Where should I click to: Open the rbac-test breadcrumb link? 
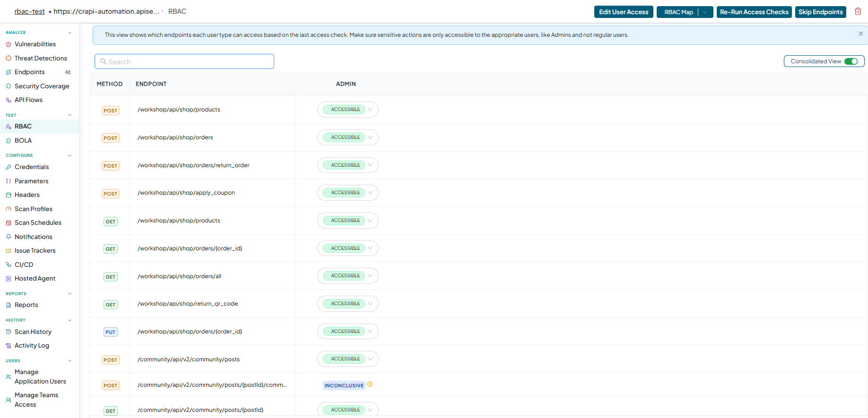[29, 11]
